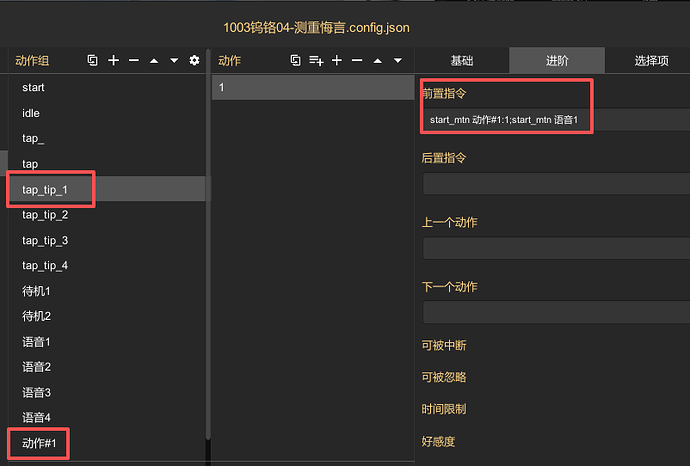Move motion group down in list
Image resolution: width=690 pixels, height=466 pixels.
coord(174,61)
